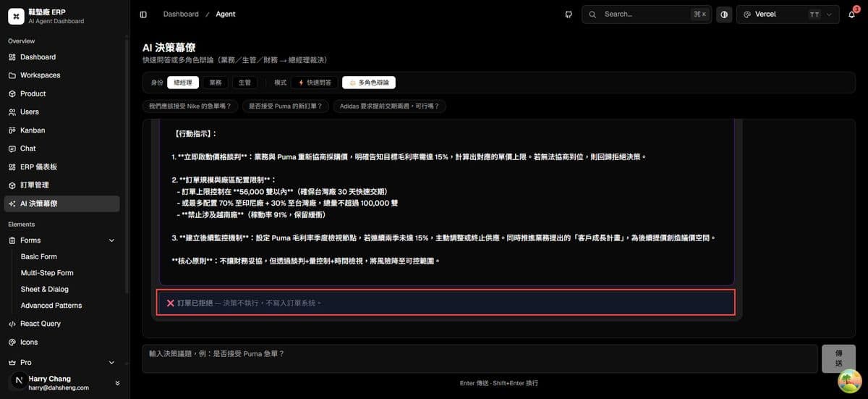Click suggestion Adidas 要求提前交期兩週

pos(390,106)
